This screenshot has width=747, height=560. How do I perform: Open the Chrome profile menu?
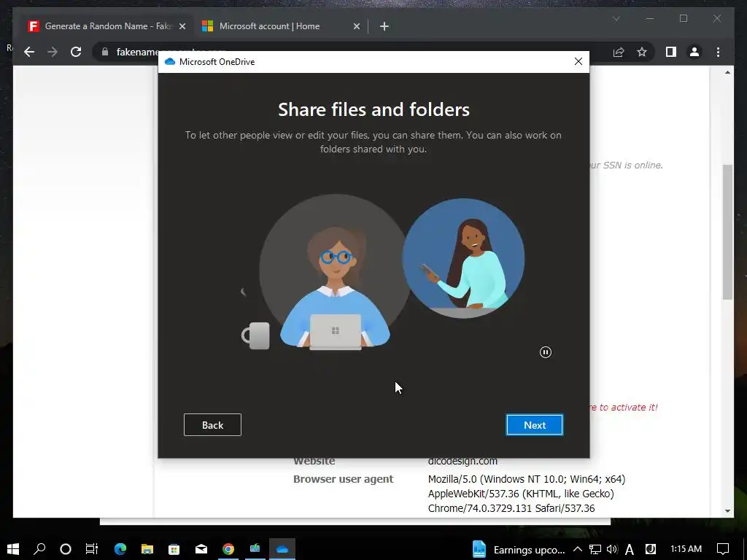click(694, 52)
